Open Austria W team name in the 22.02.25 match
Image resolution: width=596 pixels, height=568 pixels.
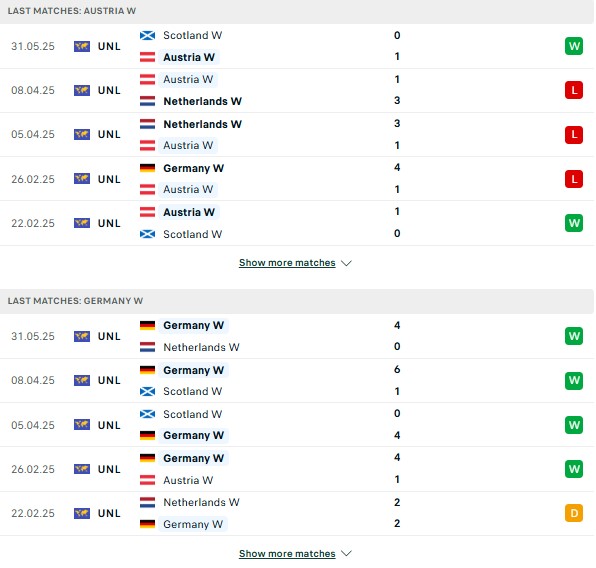189,212
